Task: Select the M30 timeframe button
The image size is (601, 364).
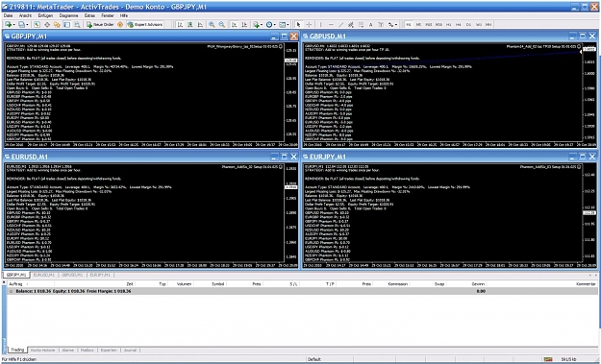Action: pos(438,25)
